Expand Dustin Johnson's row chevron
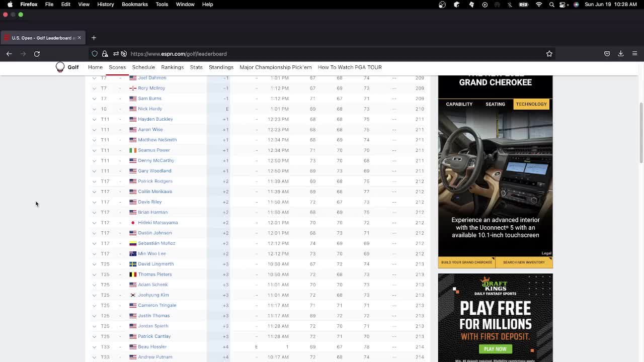The height and width of the screenshot is (362, 644). [94, 233]
